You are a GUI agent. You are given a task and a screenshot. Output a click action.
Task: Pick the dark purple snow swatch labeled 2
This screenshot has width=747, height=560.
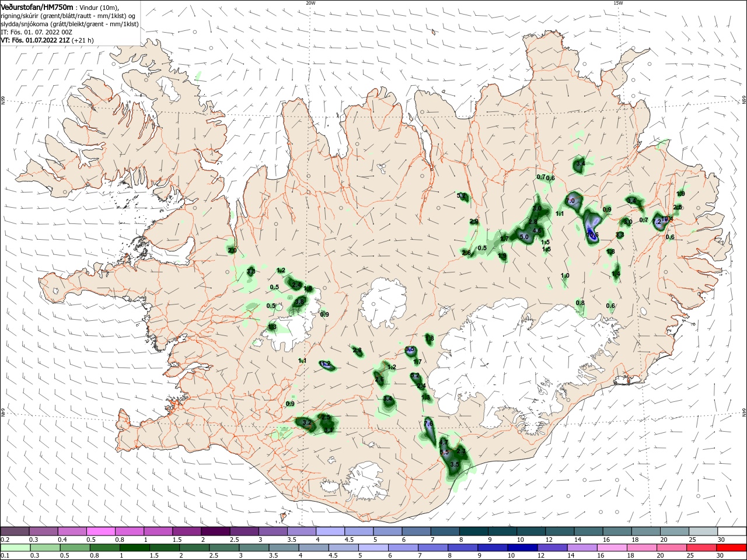215,531
